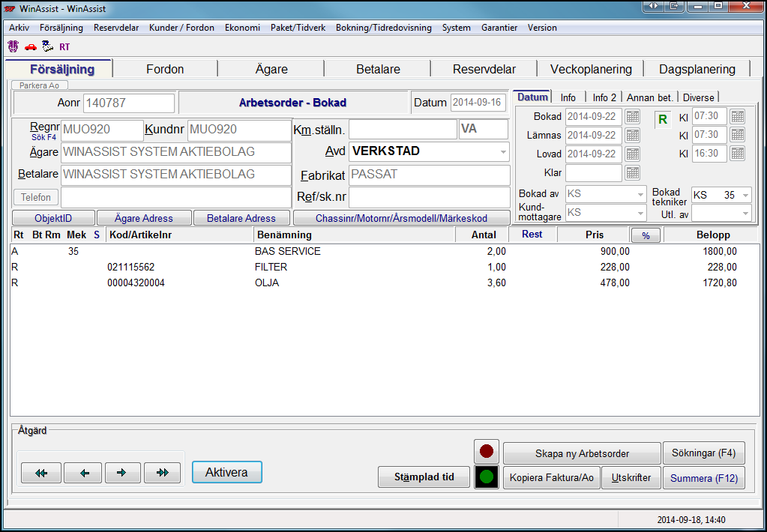Click the Sökningar (F4) button
Image resolution: width=767 pixels, height=532 pixels.
click(x=704, y=453)
